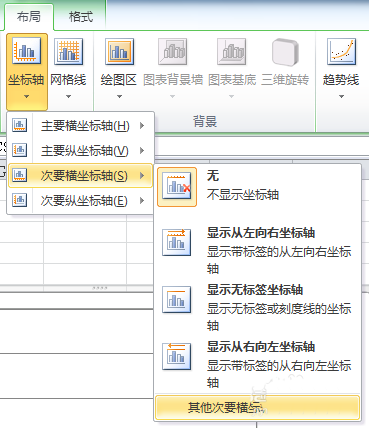Select the 无 no-axis icon
This screenshot has width=369, height=428.
177,187
